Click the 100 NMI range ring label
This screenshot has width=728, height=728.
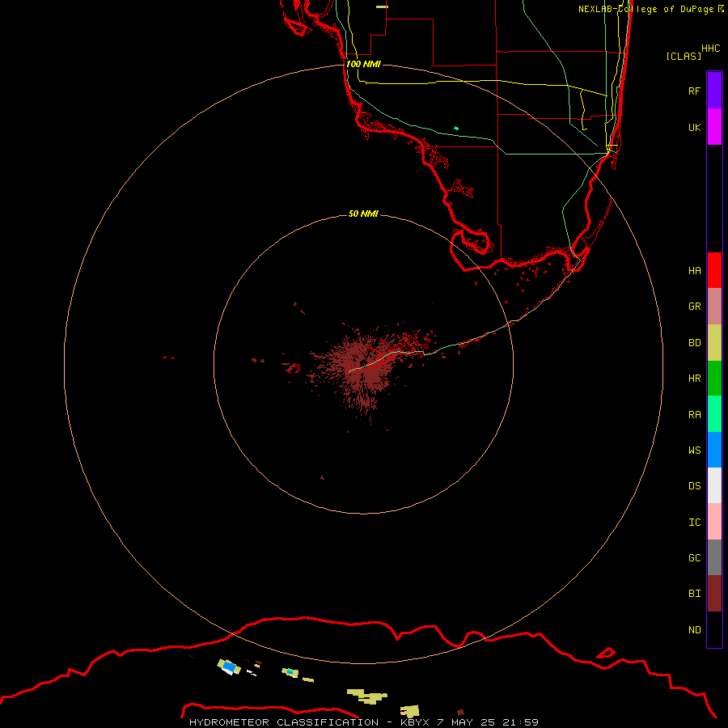click(363, 64)
